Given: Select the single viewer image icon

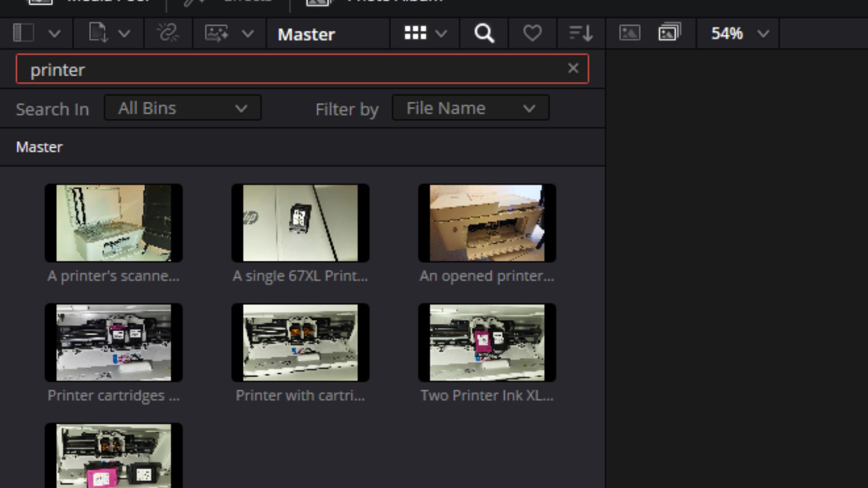Looking at the screenshot, I should tap(629, 33).
